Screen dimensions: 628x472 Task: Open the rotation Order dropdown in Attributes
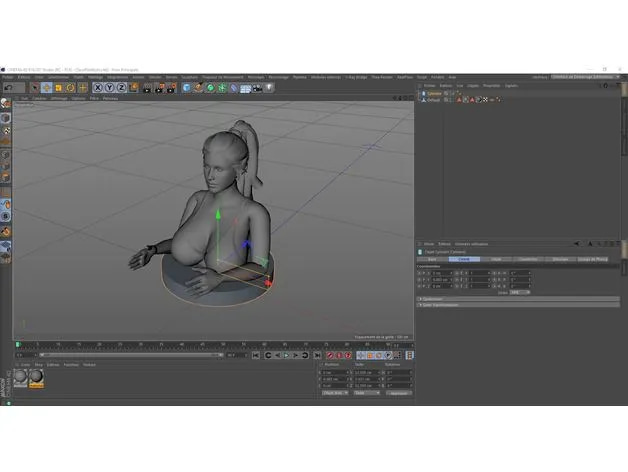[520, 292]
